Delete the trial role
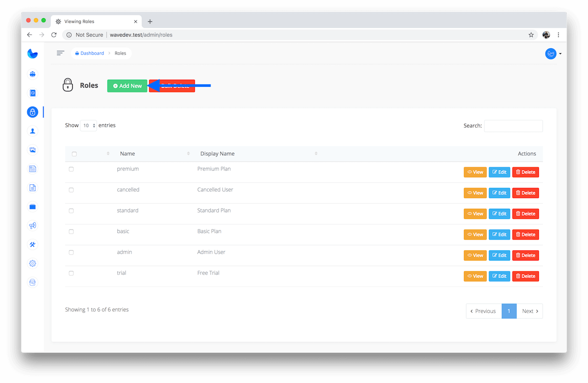This screenshot has width=588, height=383. point(525,276)
